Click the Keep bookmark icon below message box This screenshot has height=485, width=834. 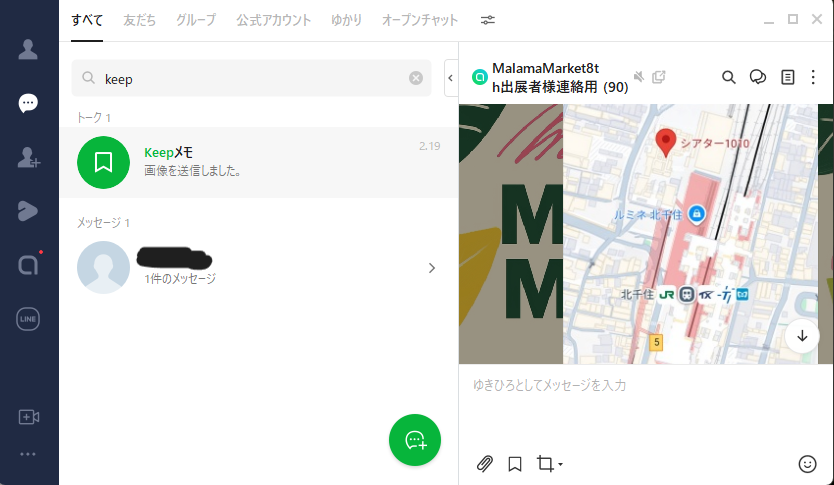tap(515, 463)
